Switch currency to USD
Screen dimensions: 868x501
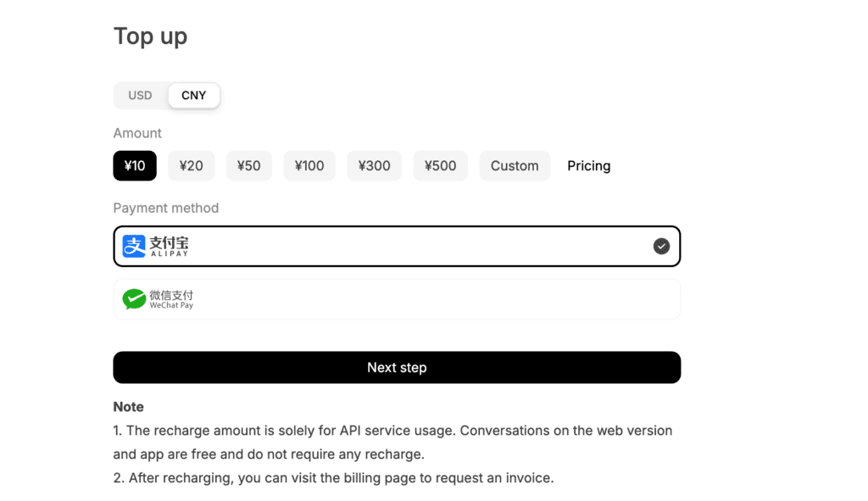point(140,96)
